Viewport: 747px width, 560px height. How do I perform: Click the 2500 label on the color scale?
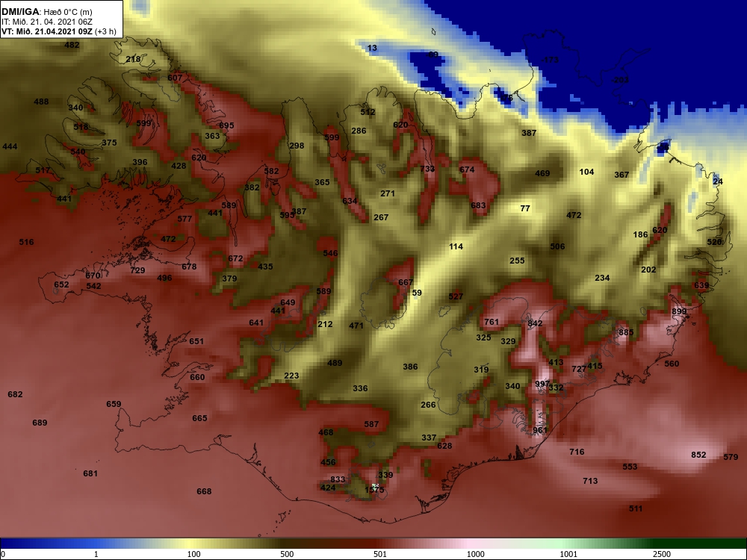[x=661, y=554]
